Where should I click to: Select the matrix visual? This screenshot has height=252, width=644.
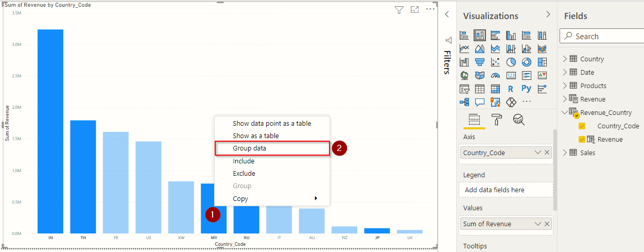pos(495,89)
